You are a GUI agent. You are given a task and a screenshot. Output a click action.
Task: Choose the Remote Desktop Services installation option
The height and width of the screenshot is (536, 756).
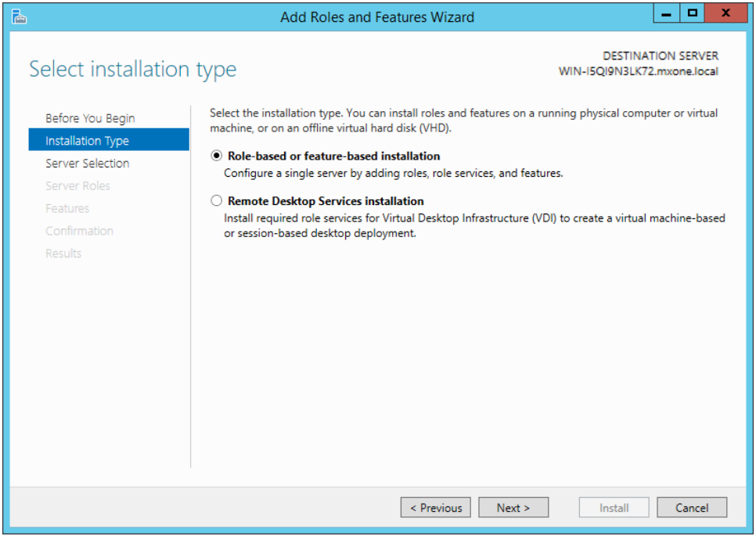217,201
